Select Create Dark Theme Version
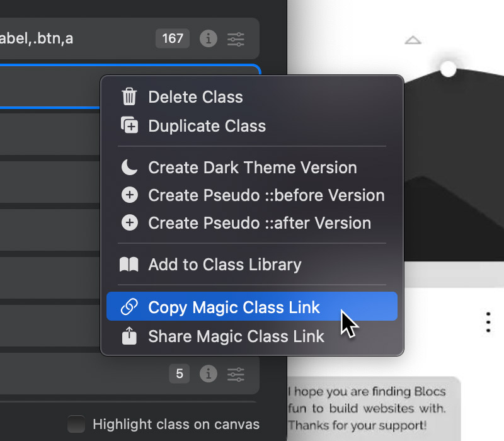This screenshot has height=441, width=504. pyautogui.click(x=252, y=168)
